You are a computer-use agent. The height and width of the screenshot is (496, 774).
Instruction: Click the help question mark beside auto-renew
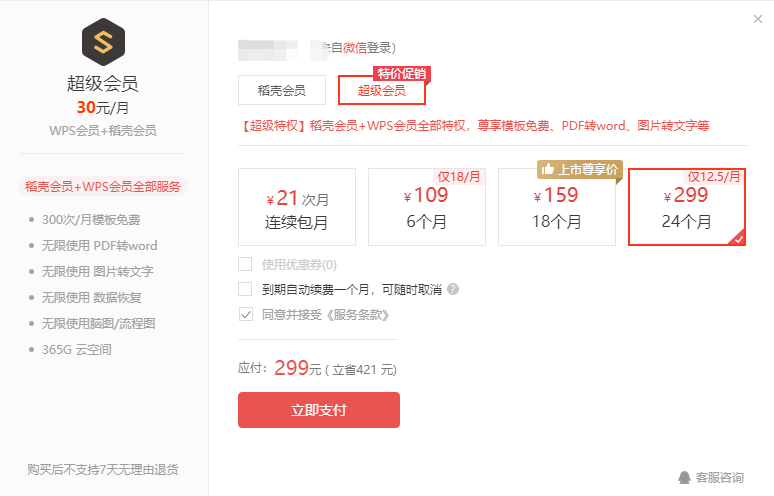pyautogui.click(x=453, y=289)
